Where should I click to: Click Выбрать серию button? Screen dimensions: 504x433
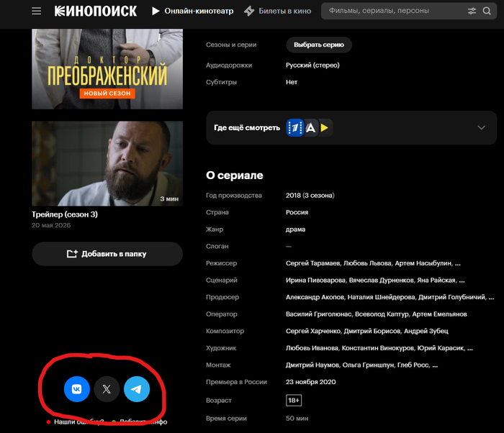click(319, 45)
